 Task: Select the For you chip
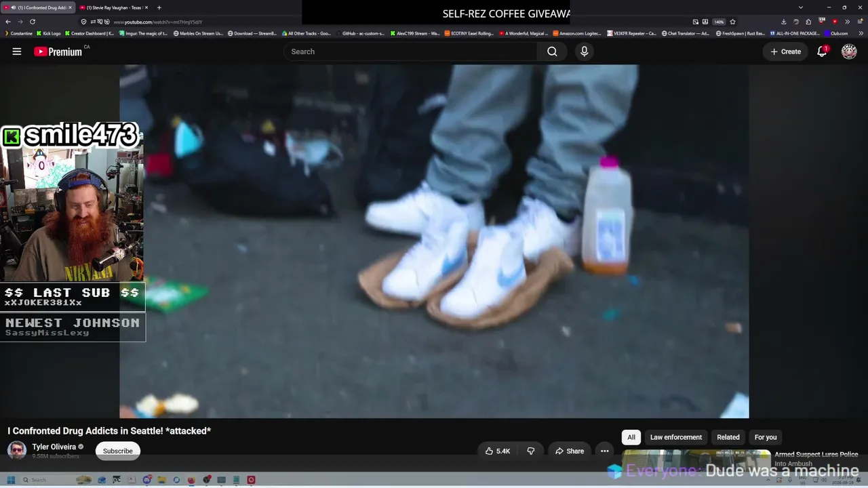click(766, 437)
